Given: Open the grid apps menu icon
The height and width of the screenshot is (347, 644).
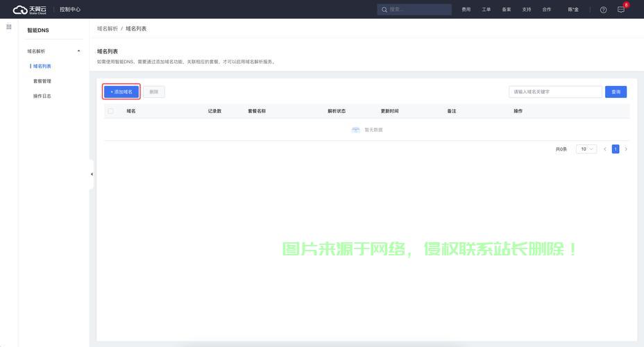Looking at the screenshot, I should click(8, 26).
